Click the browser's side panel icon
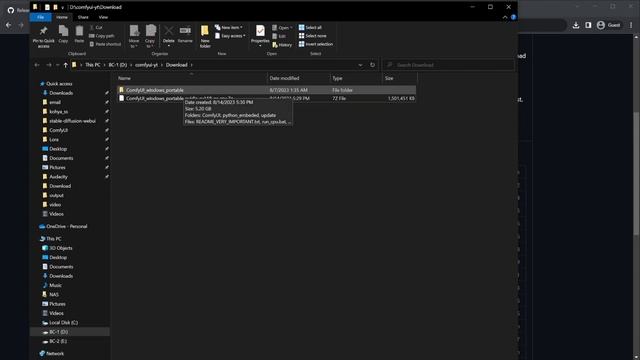Image resolution: width=640 pixels, height=360 pixels. [x=588, y=25]
